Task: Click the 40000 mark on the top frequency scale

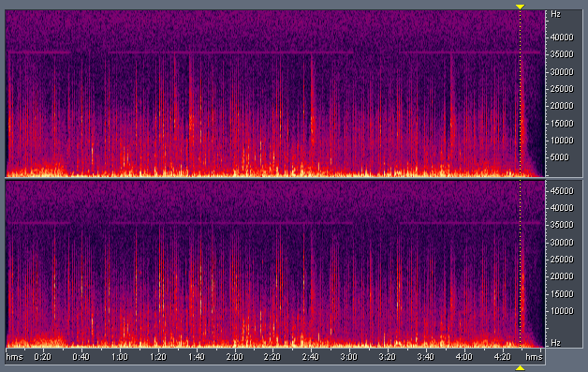Action: click(562, 37)
